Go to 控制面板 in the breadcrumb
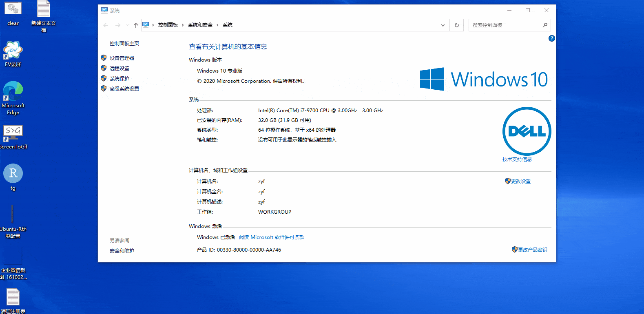Viewport: 644px width, 314px height. (x=168, y=25)
